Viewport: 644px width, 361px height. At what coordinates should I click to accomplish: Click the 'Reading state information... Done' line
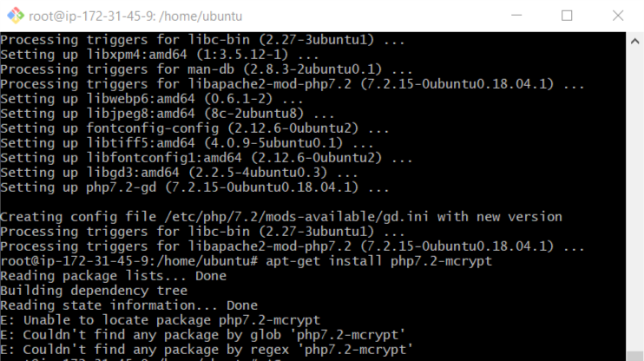click(128, 305)
